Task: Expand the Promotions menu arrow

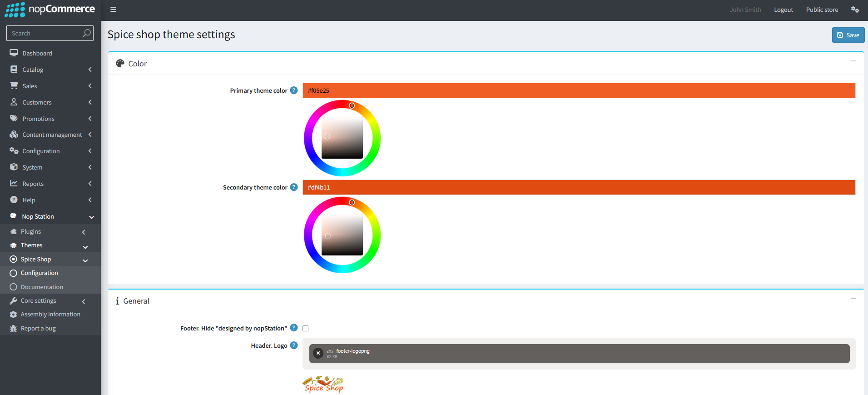Action: (90, 119)
